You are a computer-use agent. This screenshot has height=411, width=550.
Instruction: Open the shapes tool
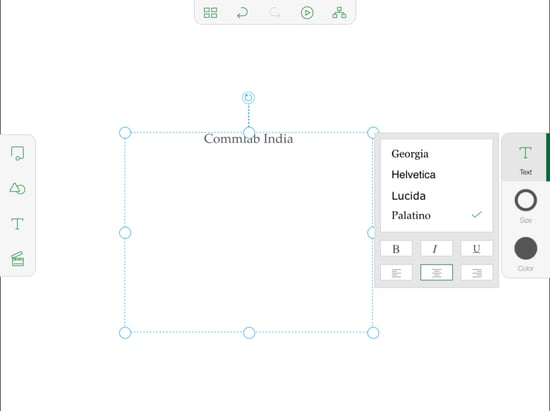pos(17,188)
